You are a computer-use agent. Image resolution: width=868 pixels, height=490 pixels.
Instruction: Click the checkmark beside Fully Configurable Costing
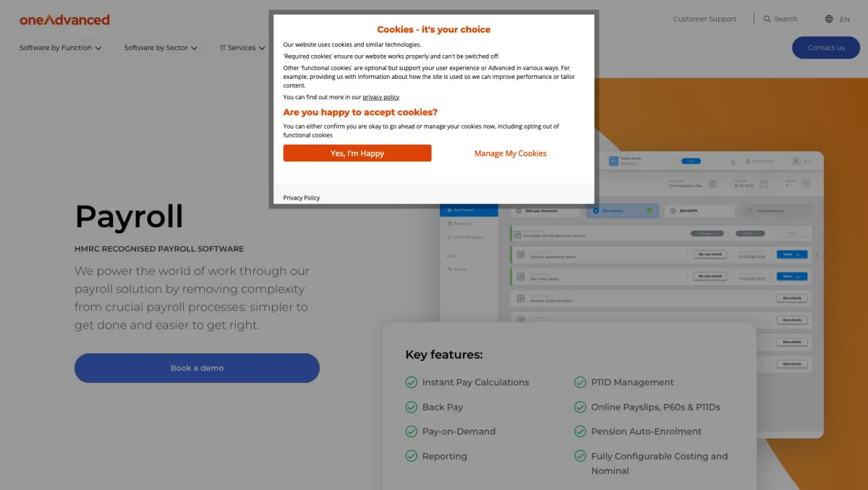click(580, 456)
